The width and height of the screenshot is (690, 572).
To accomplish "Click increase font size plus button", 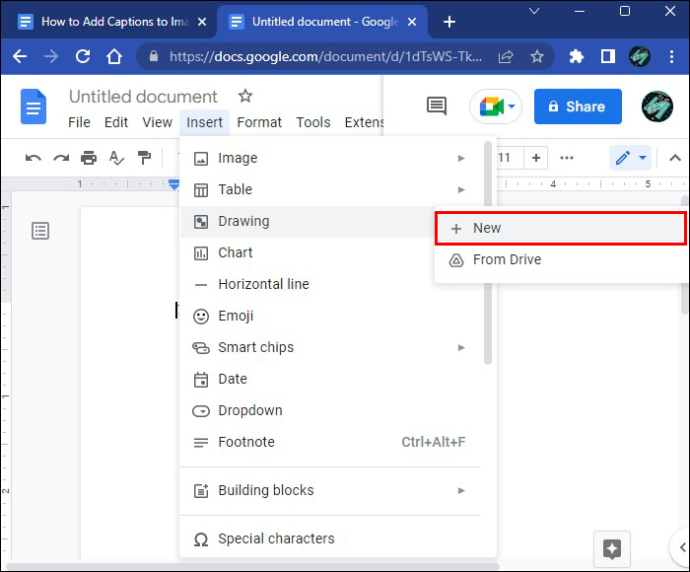I will click(x=536, y=158).
